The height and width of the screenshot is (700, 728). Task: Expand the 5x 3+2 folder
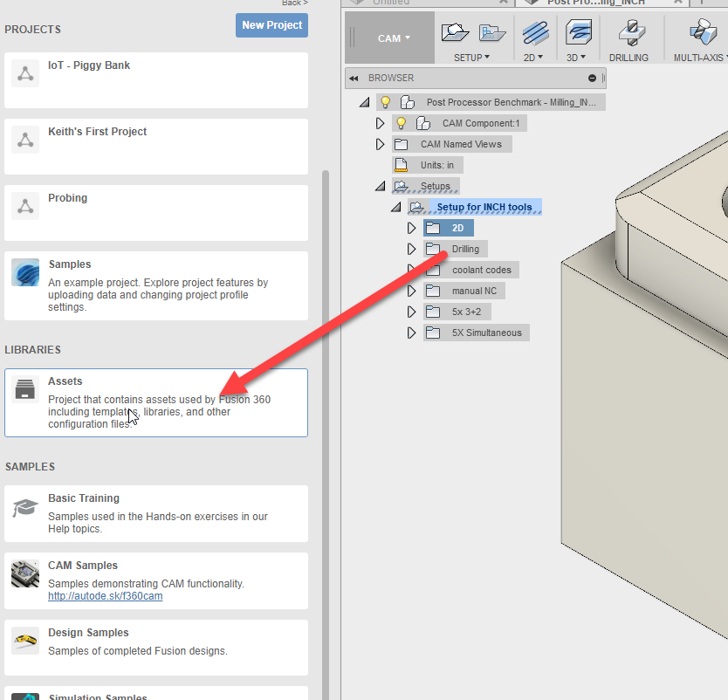(x=411, y=312)
